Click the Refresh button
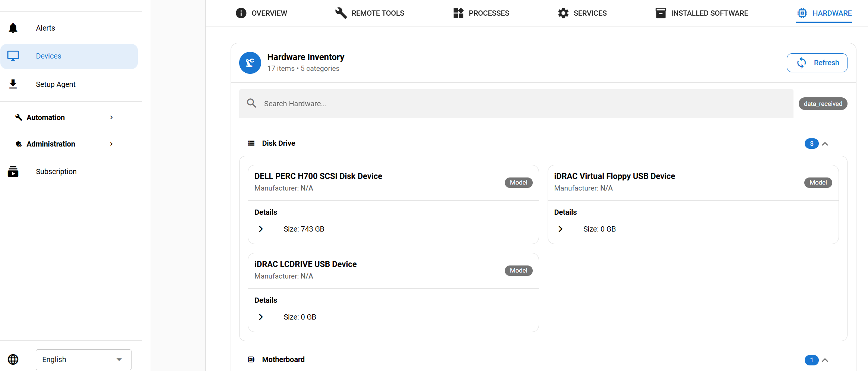 tap(817, 63)
